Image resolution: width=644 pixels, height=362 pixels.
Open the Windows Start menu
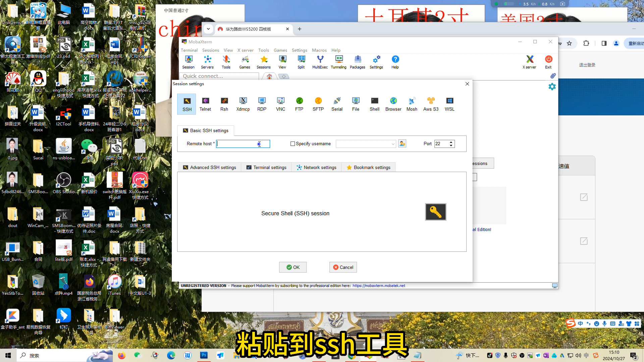8,355
